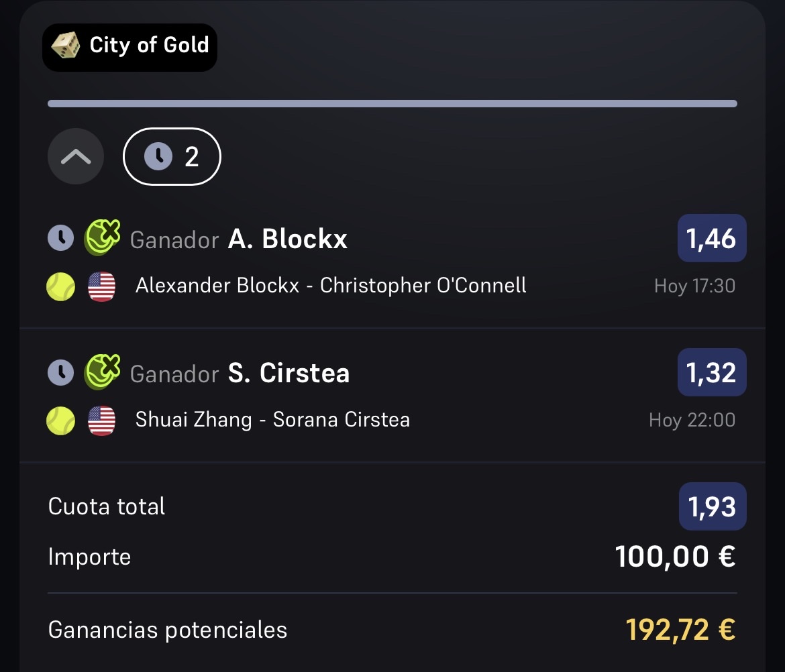This screenshot has width=785, height=672.
Task: Click the pending clock icon next to S. Cirstea
Action: pos(60,372)
